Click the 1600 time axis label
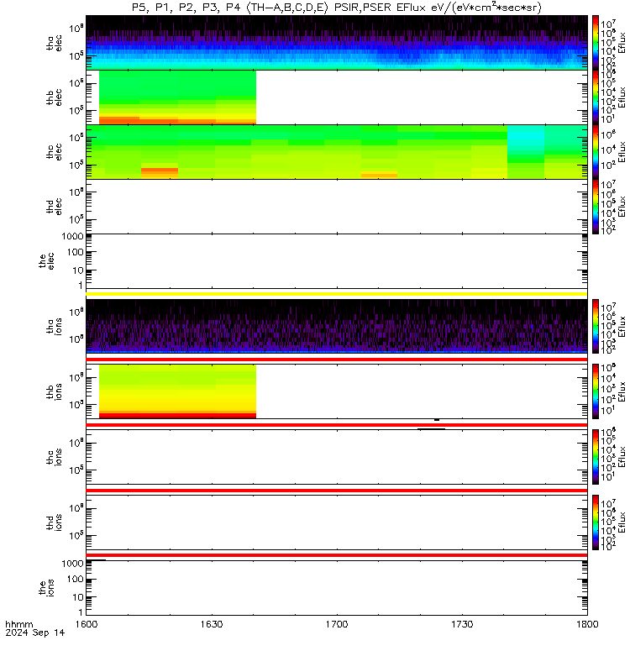Image resolution: width=630 pixels, height=672 pixels. coord(86,624)
